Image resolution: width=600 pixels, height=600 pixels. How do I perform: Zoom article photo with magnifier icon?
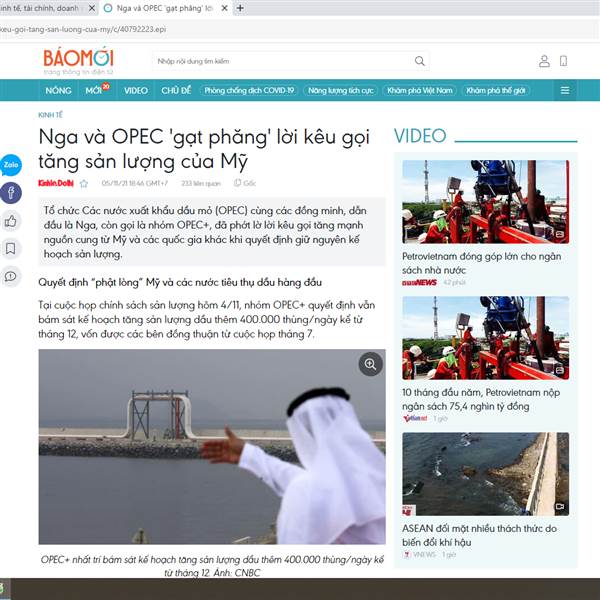[x=370, y=364]
